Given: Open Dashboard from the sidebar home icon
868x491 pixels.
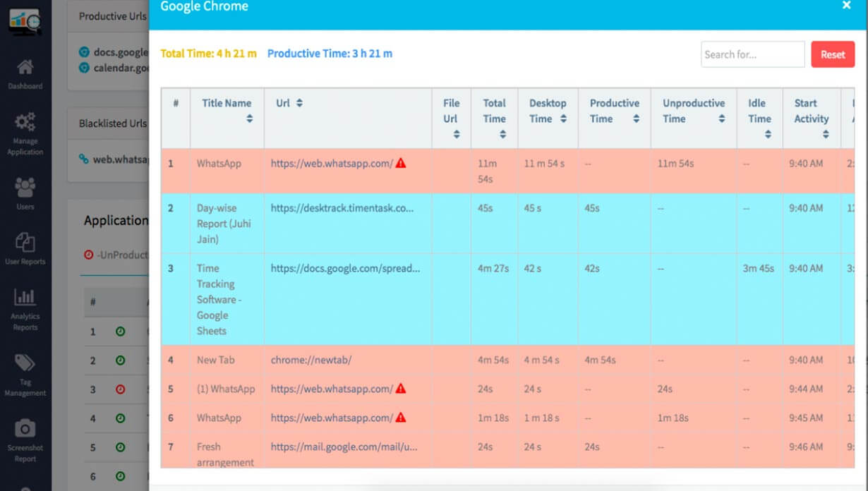Looking at the screenshot, I should [25, 68].
